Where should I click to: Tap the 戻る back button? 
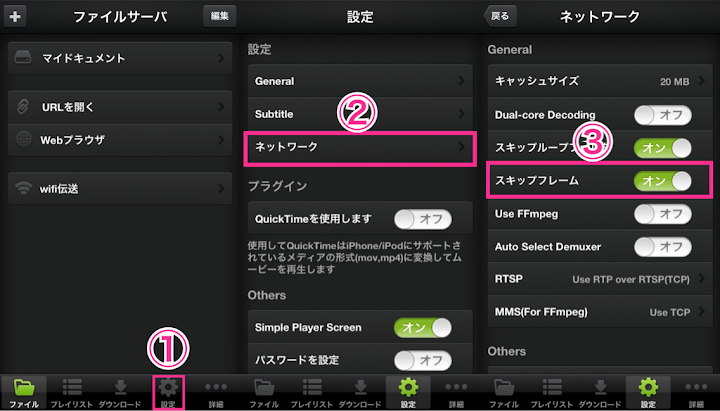pos(500,17)
